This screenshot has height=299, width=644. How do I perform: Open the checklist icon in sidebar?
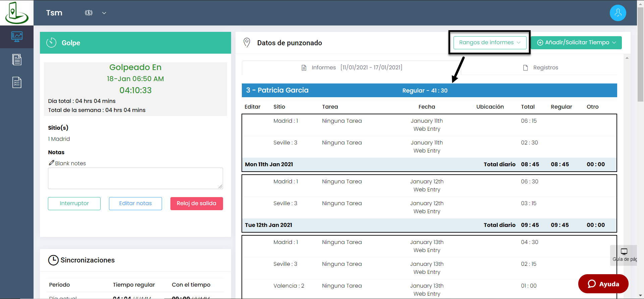click(17, 82)
